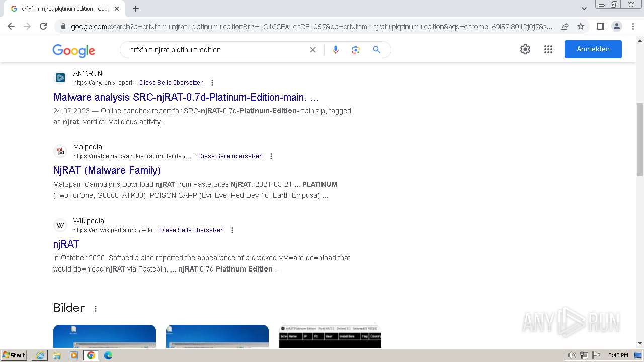
Task: Click the ANY.RUN site name text
Action: coord(88,73)
